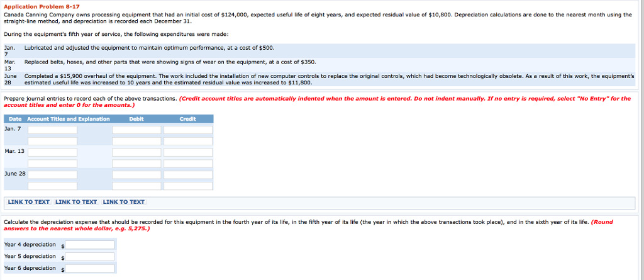The height and width of the screenshot is (280, 644).
Task: Click the Year 6 depreciation label
Action: 30,268
